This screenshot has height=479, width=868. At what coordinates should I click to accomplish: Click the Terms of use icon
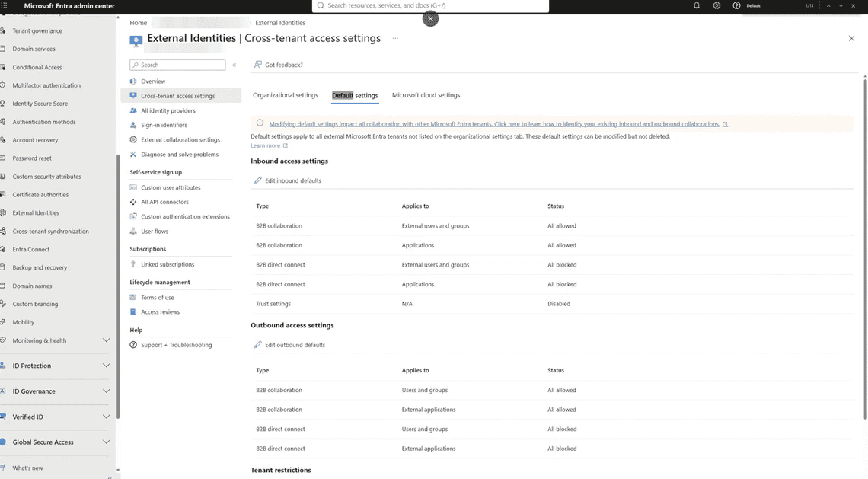[x=133, y=297]
